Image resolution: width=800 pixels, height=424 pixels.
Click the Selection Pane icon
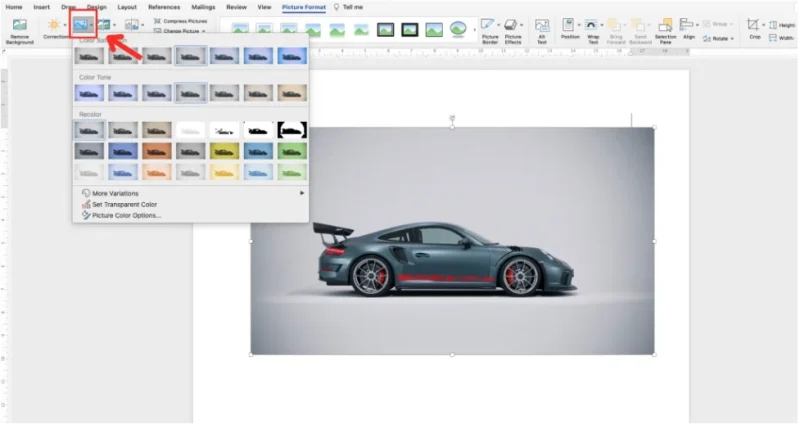(x=665, y=24)
